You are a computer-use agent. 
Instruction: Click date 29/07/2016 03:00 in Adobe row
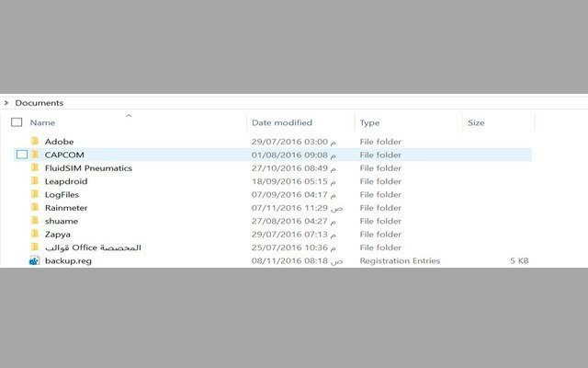294,142
